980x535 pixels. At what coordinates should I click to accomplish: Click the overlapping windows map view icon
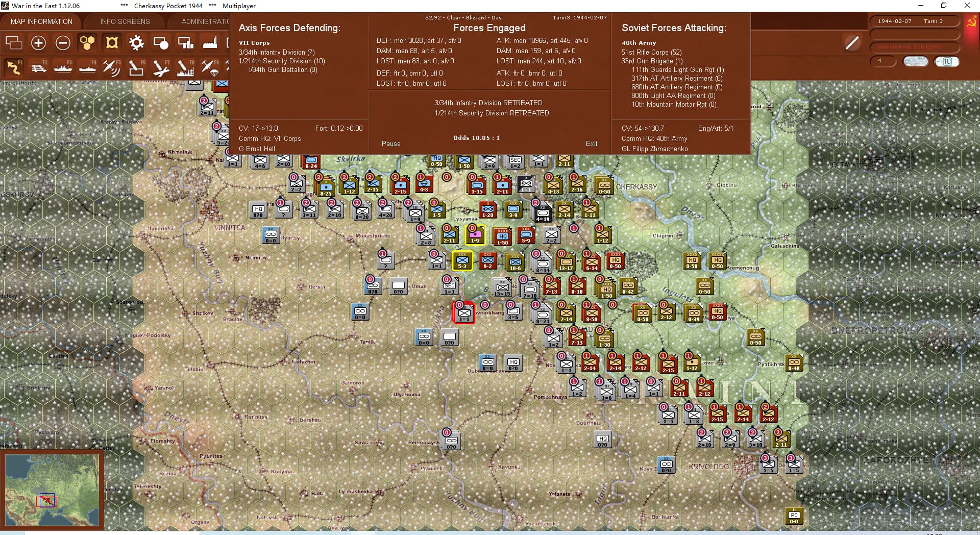[14, 42]
